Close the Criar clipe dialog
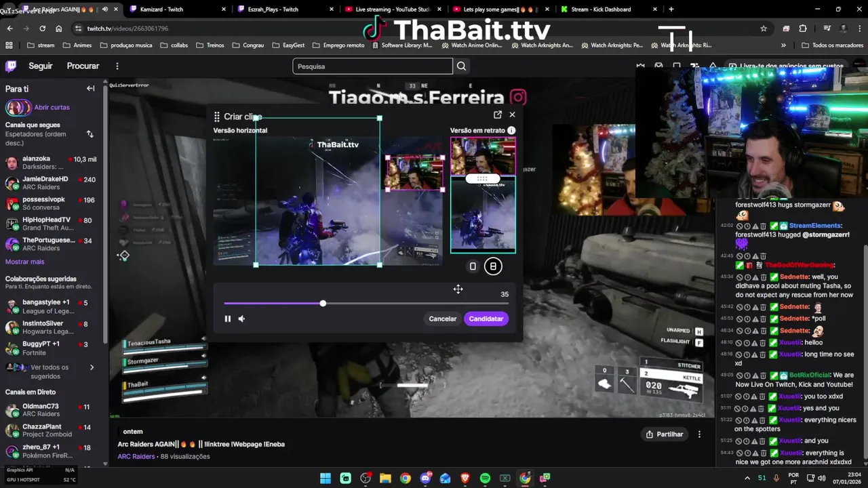The width and height of the screenshot is (868, 488). point(512,115)
